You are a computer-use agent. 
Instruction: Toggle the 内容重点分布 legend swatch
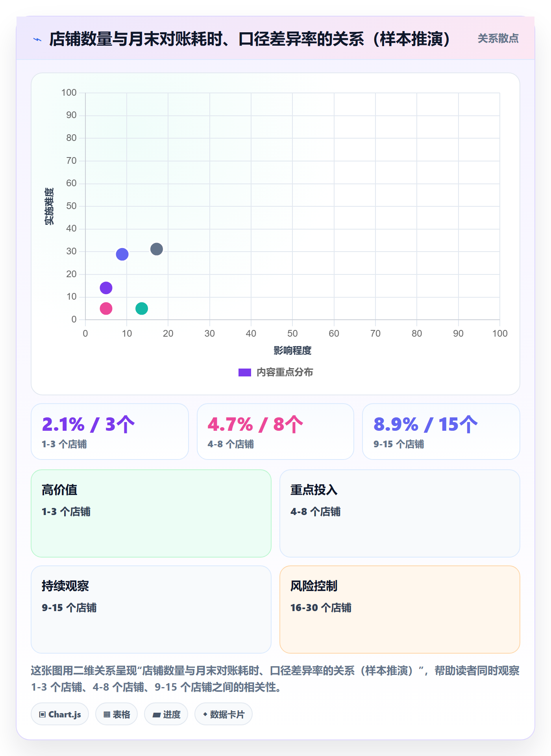[245, 372]
